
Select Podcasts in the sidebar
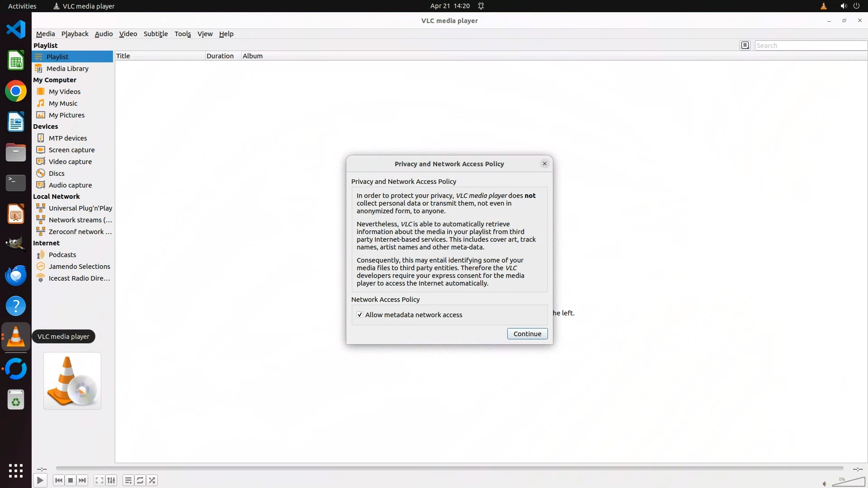tap(62, 255)
